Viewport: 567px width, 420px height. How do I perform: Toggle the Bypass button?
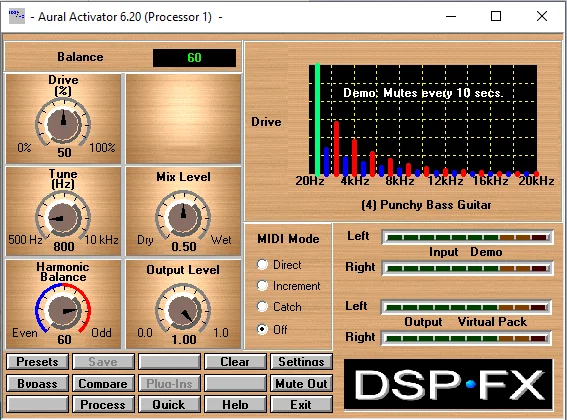click(x=38, y=383)
